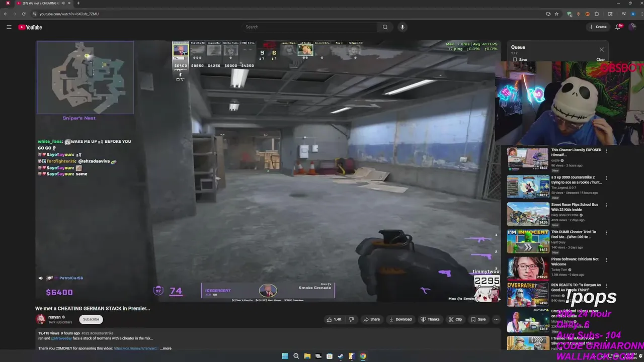
Task: Open 'Street Racer Flips School Bus' thumbnail
Action: [528, 214]
